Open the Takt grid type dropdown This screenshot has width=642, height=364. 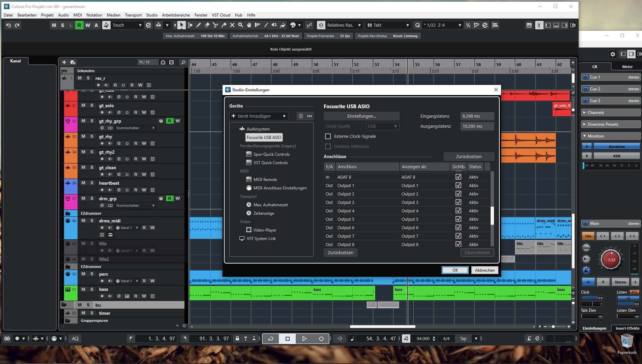coord(388,25)
